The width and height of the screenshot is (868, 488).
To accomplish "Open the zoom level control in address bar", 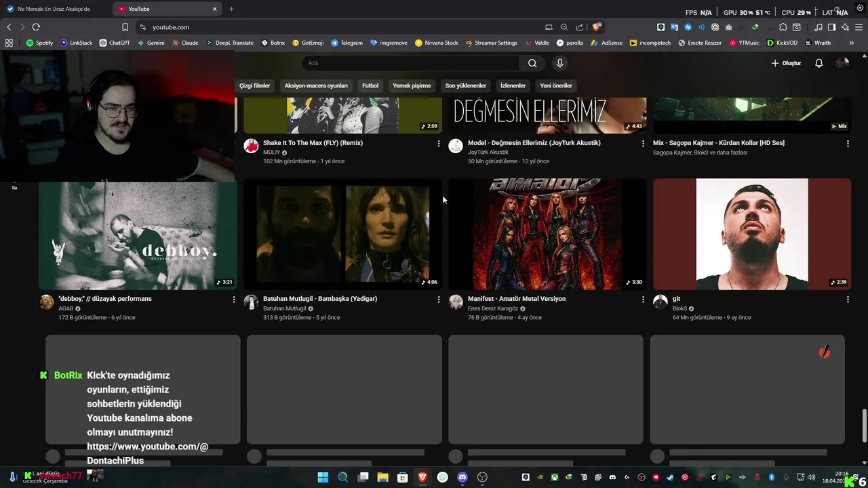I will (x=564, y=27).
